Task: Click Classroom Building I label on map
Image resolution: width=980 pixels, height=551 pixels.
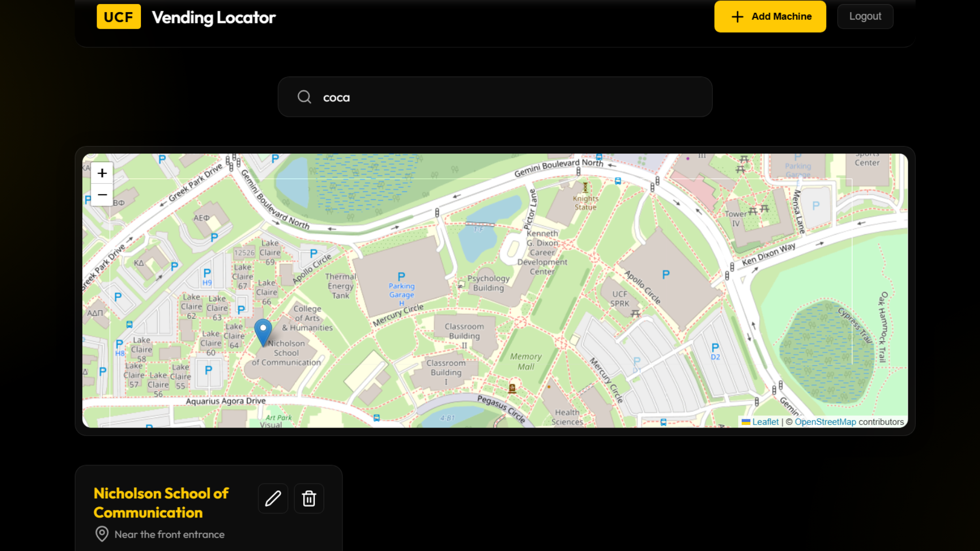Action: pos(446,372)
